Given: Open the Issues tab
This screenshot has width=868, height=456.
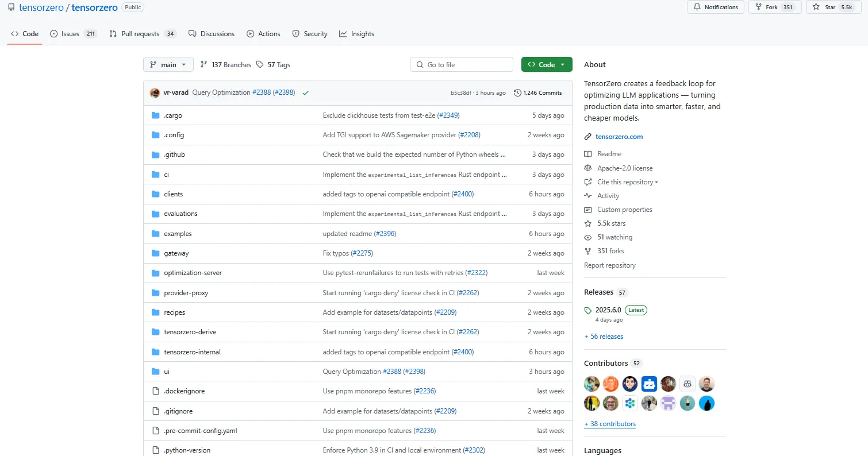Looking at the screenshot, I should click(x=74, y=34).
